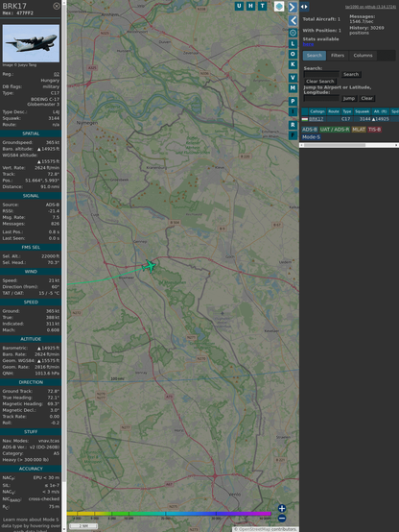Click the H toolbar button
The height and width of the screenshot is (532, 399).
[250, 6]
